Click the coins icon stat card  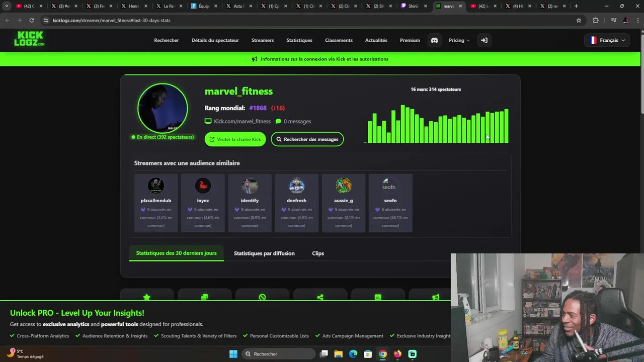coord(204,297)
